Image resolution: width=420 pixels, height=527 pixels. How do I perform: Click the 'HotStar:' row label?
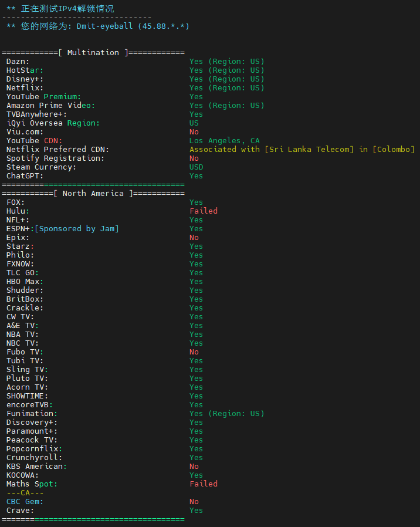point(25,70)
